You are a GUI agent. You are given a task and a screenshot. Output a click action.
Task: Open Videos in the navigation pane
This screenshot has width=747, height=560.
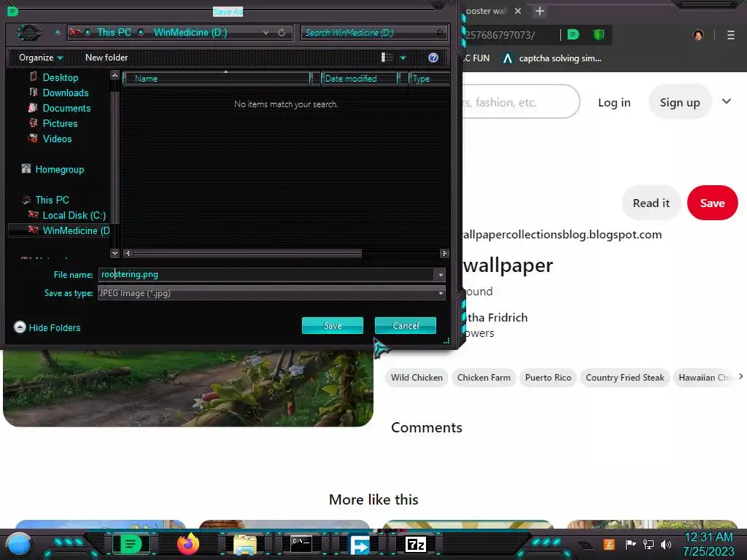(57, 139)
